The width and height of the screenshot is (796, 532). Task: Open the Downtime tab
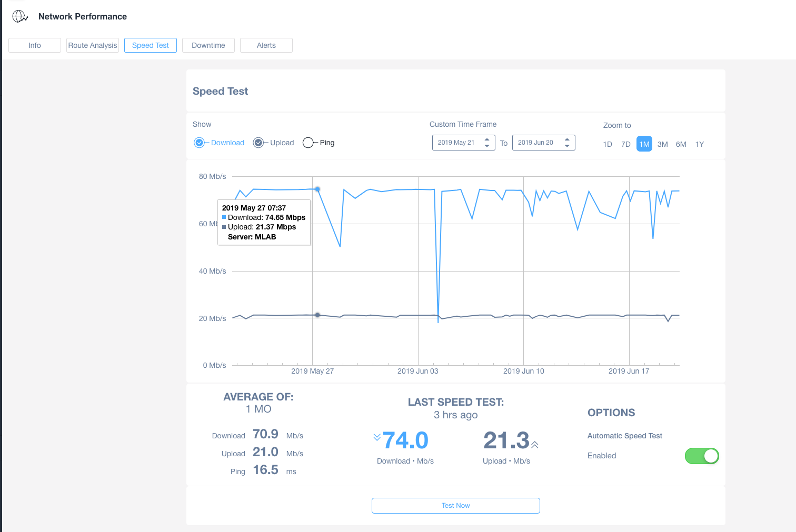208,45
